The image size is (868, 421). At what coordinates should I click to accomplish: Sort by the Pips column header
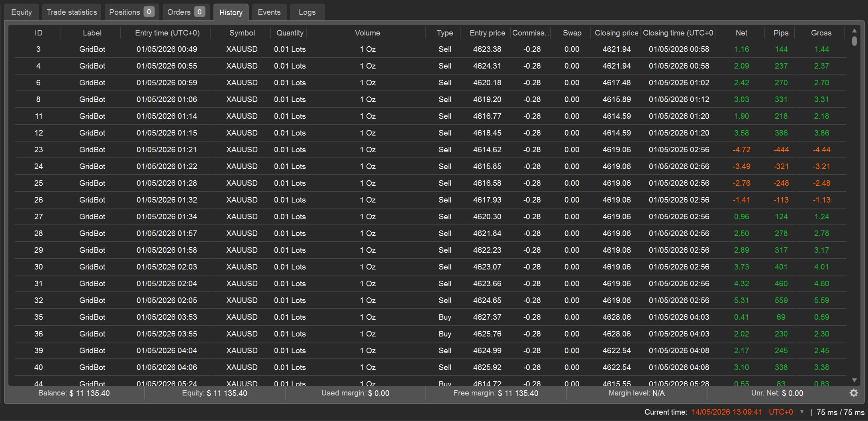coord(781,33)
